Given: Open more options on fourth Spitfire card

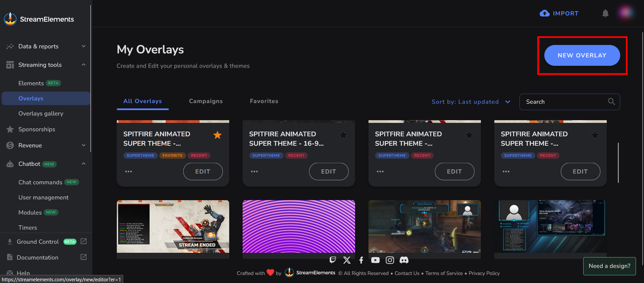Looking at the screenshot, I should (x=506, y=172).
